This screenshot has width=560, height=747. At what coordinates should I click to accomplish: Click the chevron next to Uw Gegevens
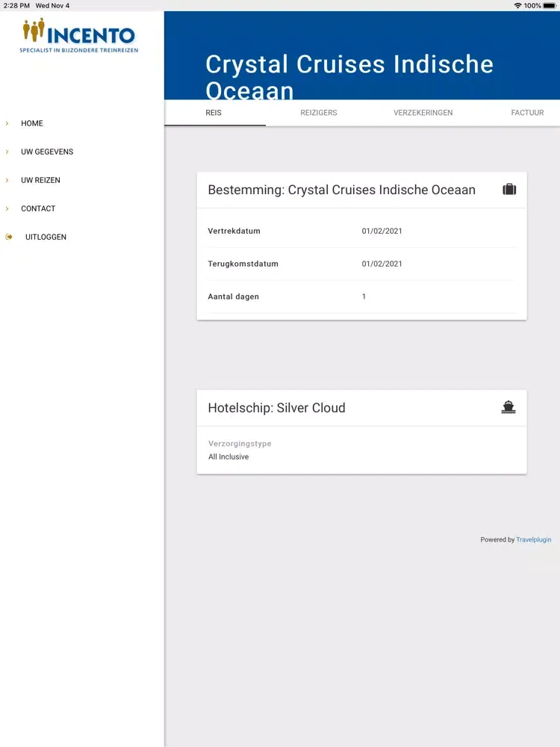point(7,152)
